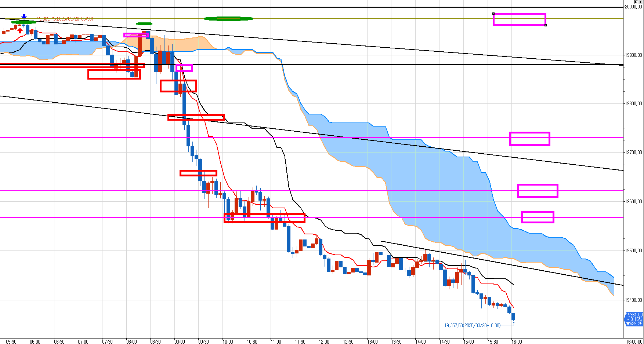This screenshot has width=644, height=344.
Task: Click the 19800,00 price axis label
Action: click(x=634, y=103)
